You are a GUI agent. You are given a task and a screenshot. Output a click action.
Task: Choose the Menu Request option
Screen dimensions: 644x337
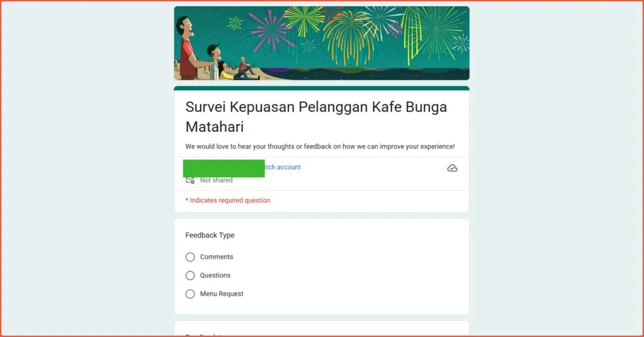[190, 294]
